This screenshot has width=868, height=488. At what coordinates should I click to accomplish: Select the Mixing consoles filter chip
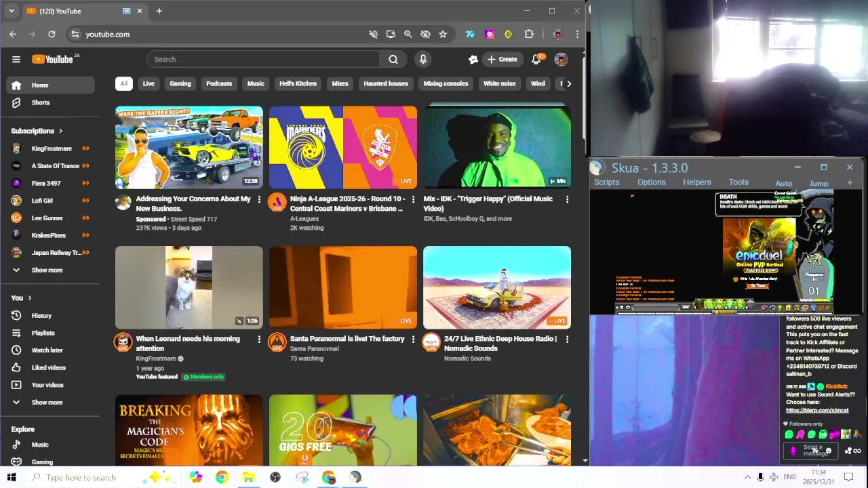[x=446, y=83]
